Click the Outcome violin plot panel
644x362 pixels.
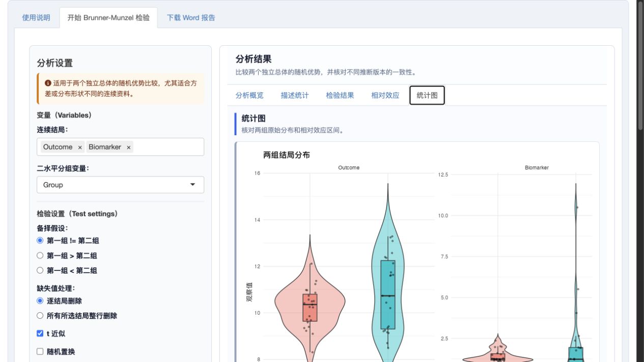349,267
